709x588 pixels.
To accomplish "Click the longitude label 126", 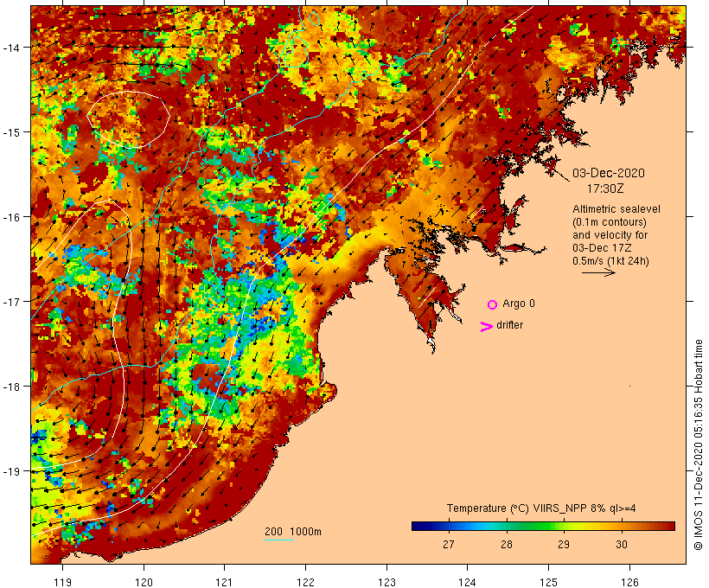I will (x=629, y=582).
